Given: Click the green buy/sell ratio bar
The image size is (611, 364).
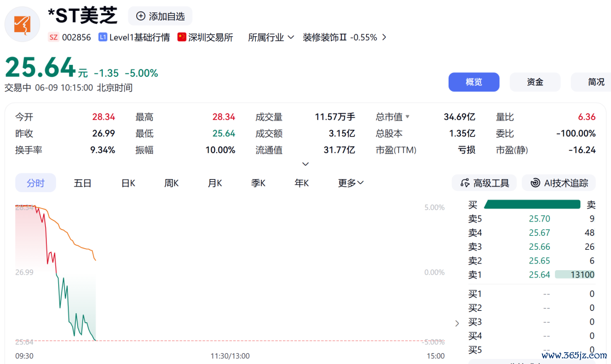Looking at the screenshot, I should tap(532, 205).
